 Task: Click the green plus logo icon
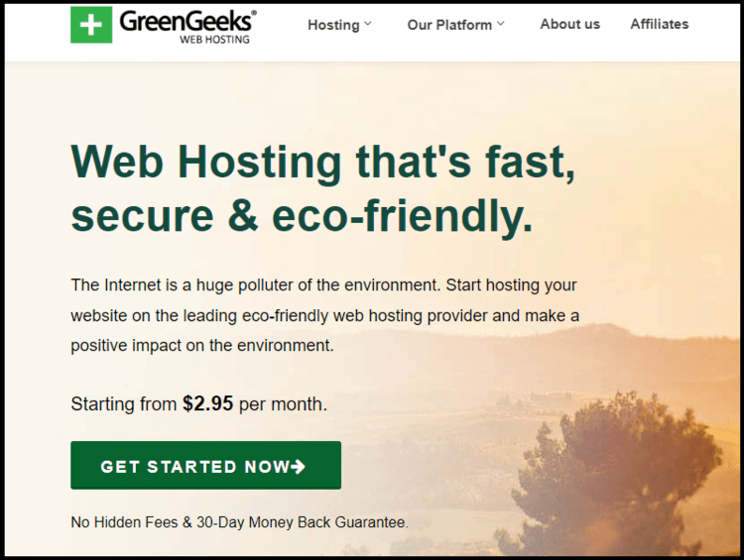pyautogui.click(x=91, y=25)
